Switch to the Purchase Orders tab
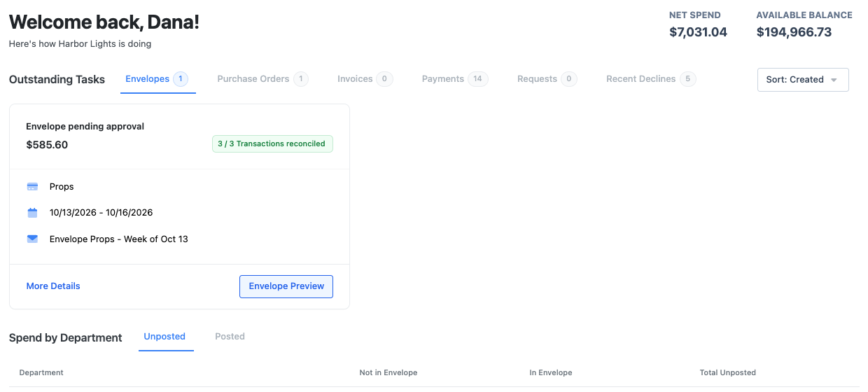 tap(262, 79)
